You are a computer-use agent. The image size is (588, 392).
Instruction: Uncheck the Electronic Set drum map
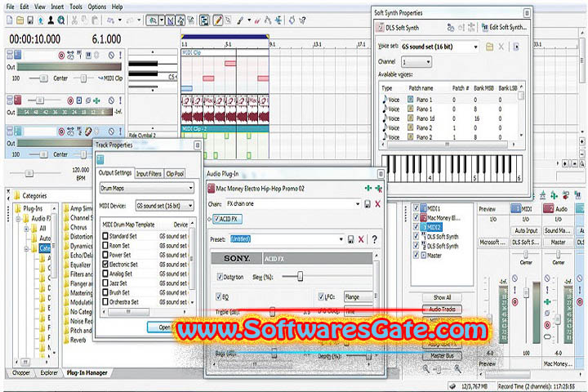(105, 264)
